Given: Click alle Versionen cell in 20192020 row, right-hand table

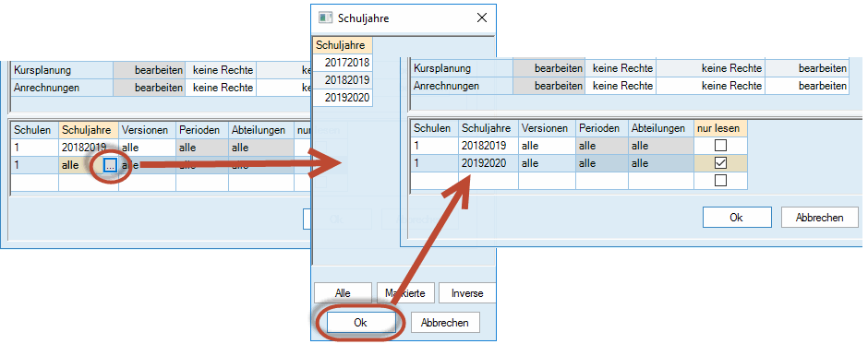Looking at the screenshot, I should (547, 163).
